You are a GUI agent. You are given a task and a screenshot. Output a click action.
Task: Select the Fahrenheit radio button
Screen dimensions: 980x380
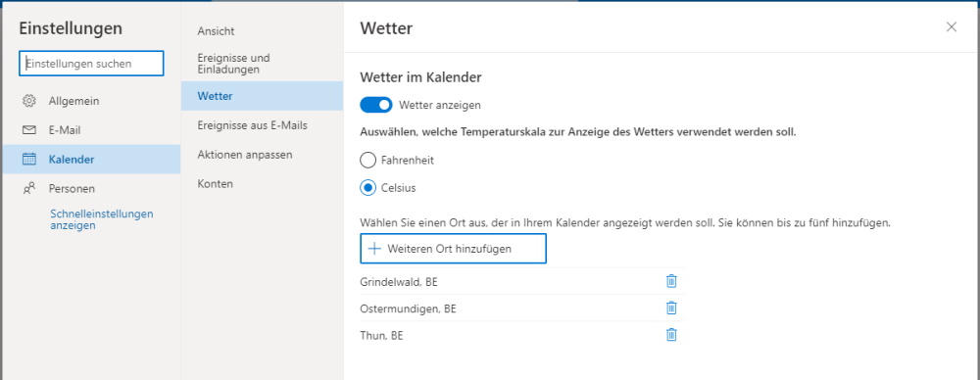tap(368, 160)
